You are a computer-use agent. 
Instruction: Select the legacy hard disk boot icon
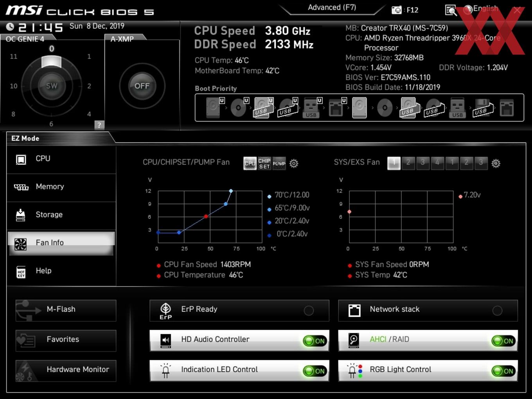point(359,108)
